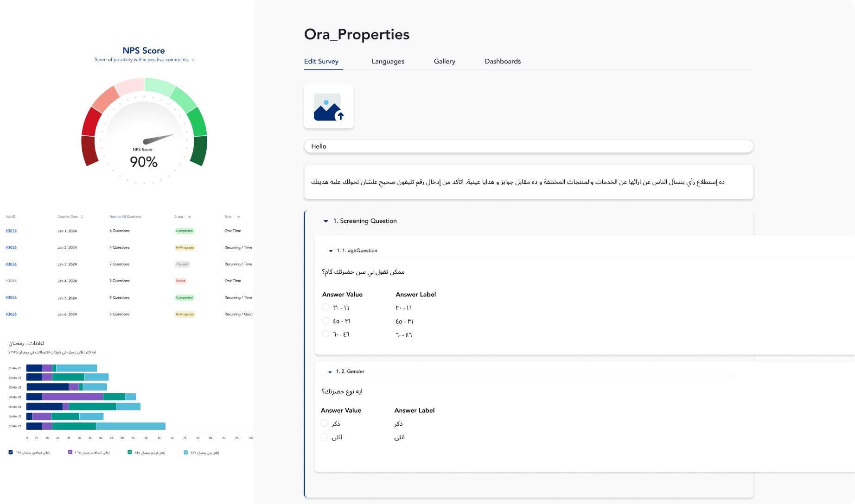This screenshot has height=504, width=855.
Task: Uncheck the dark navy legend checkbox
Action: [11, 452]
